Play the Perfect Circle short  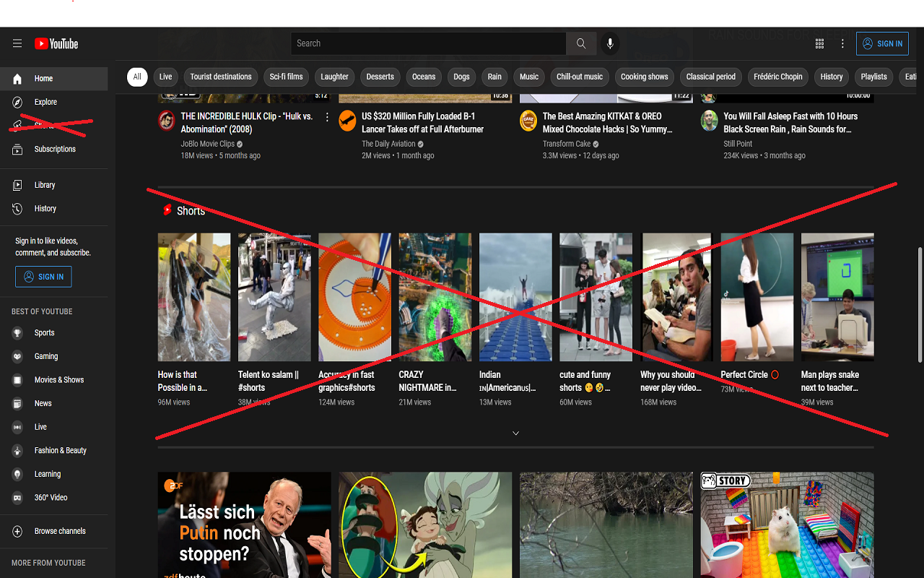pyautogui.click(x=757, y=296)
